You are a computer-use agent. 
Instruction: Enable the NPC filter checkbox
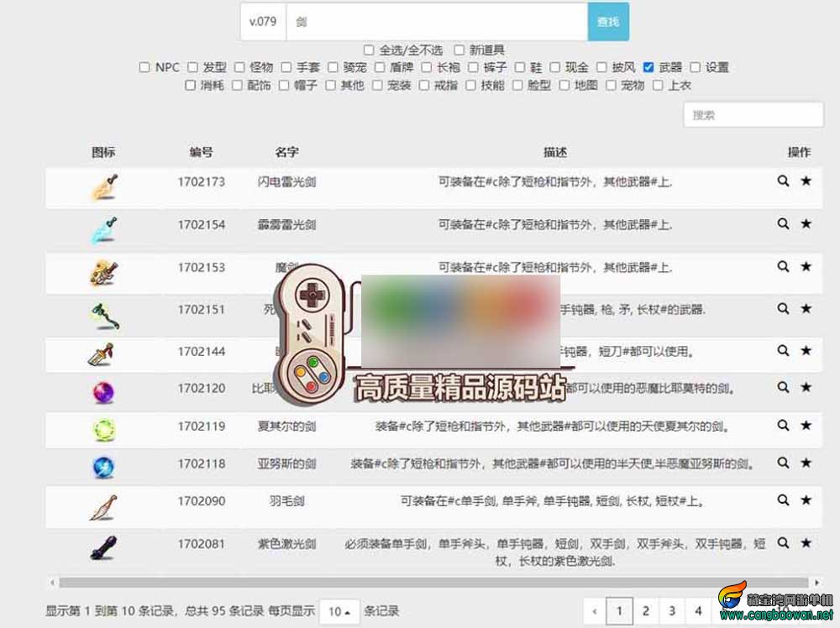pos(144,67)
